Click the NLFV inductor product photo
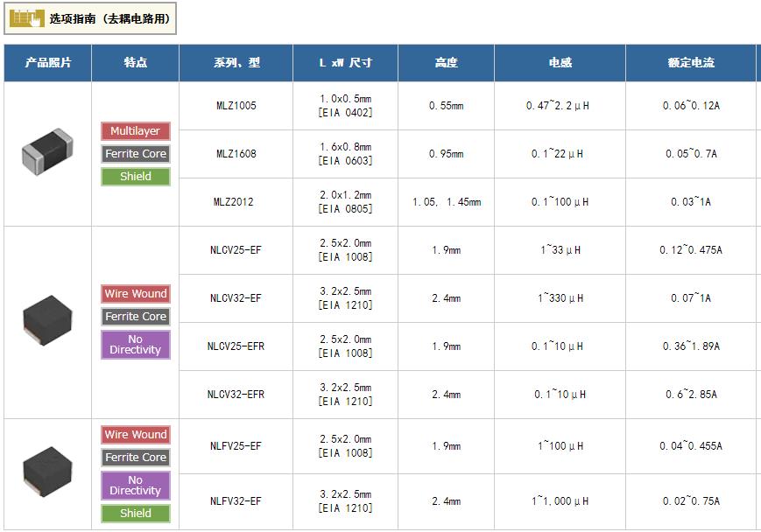 (x=47, y=472)
